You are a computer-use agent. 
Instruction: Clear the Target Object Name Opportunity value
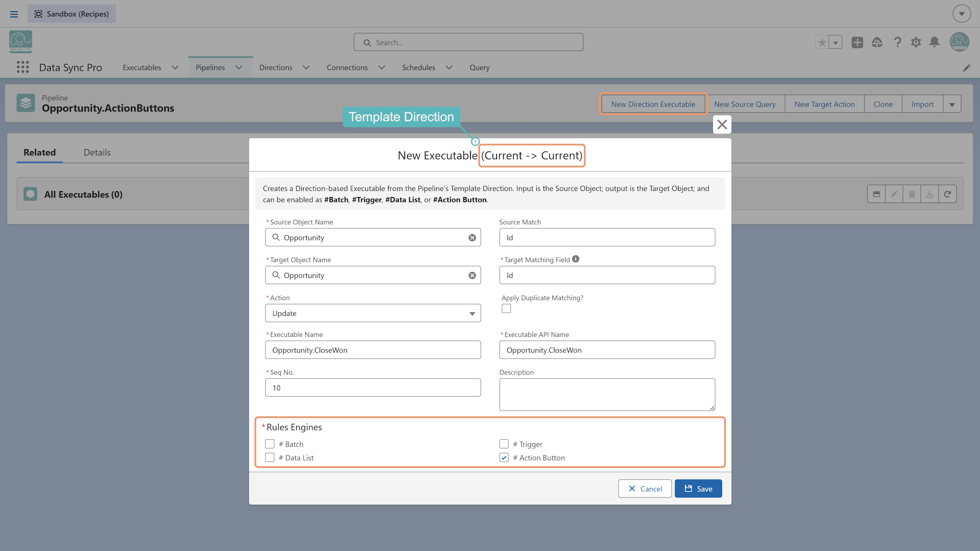click(472, 275)
